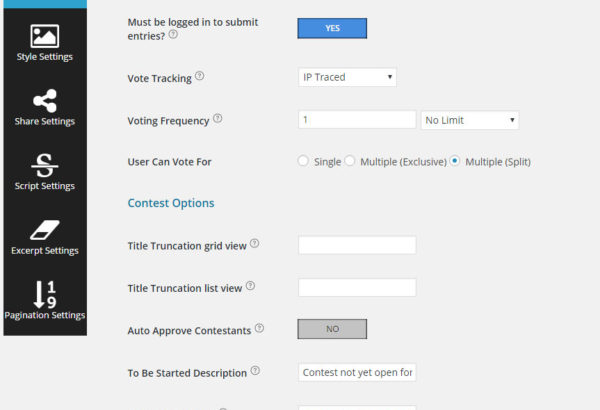The width and height of the screenshot is (600, 410).
Task: Open the No Limit dropdown
Action: (470, 120)
